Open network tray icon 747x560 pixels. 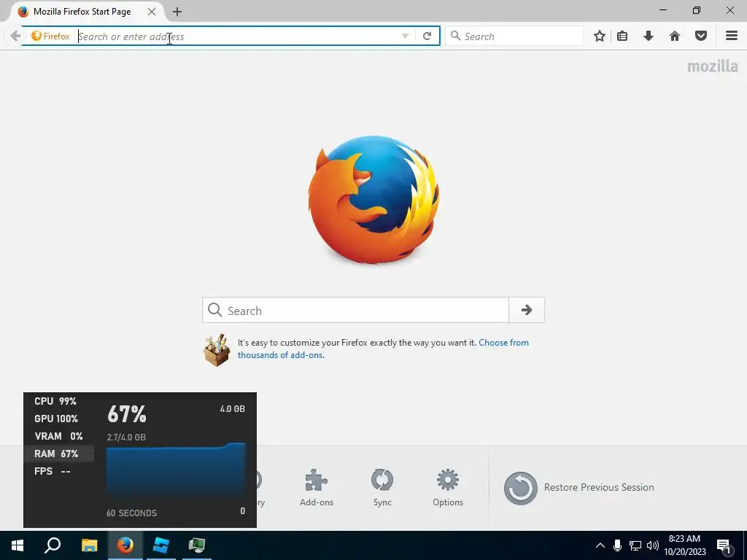[x=635, y=545]
